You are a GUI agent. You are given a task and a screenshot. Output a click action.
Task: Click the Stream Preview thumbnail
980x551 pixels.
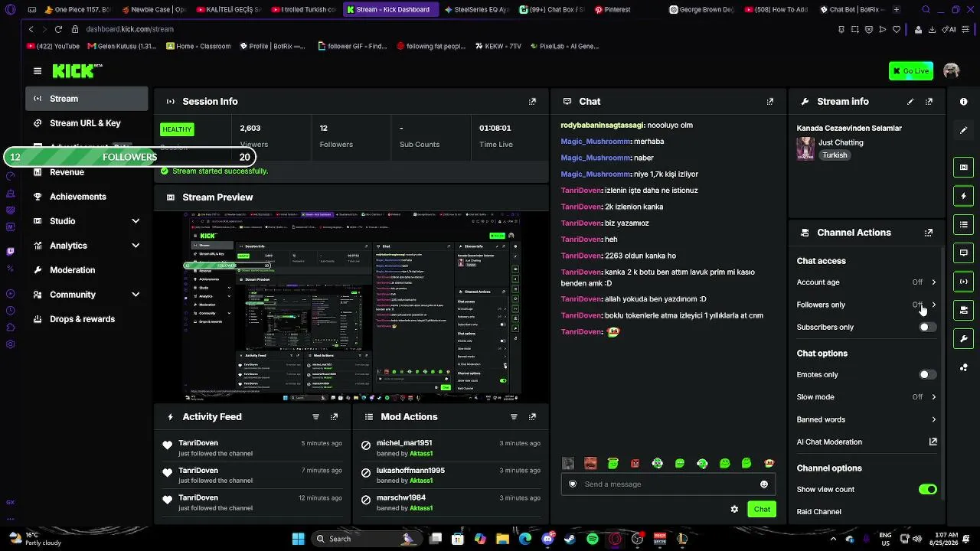coord(351,306)
